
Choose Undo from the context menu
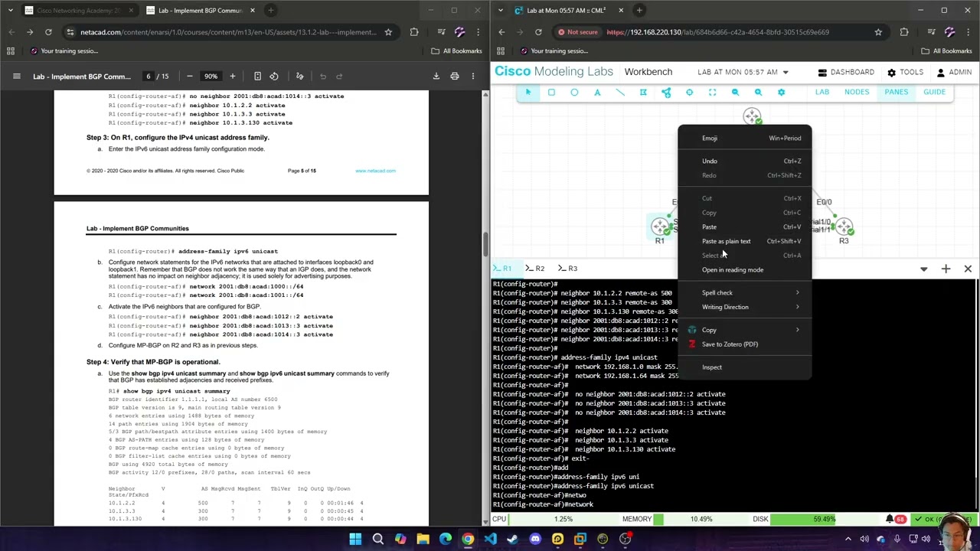pyautogui.click(x=745, y=161)
